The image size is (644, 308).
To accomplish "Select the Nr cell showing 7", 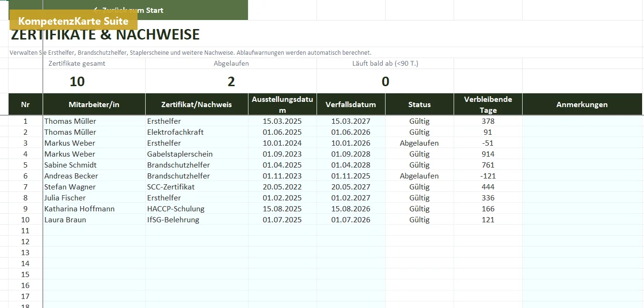I will pos(25,187).
